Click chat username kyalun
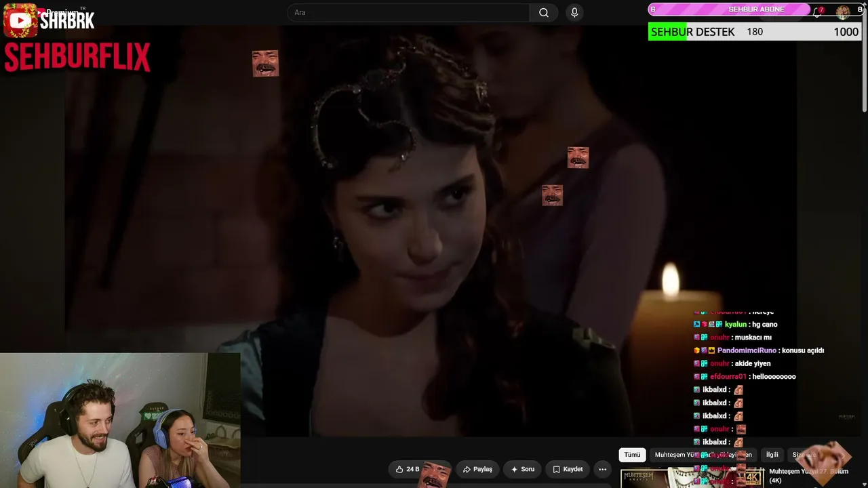868x488 pixels. coord(735,325)
